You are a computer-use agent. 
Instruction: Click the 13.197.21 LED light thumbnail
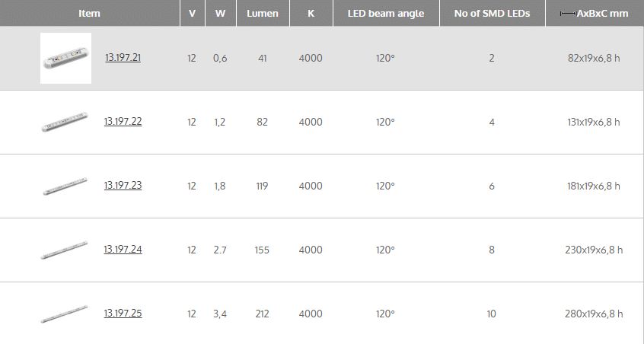tap(65, 59)
